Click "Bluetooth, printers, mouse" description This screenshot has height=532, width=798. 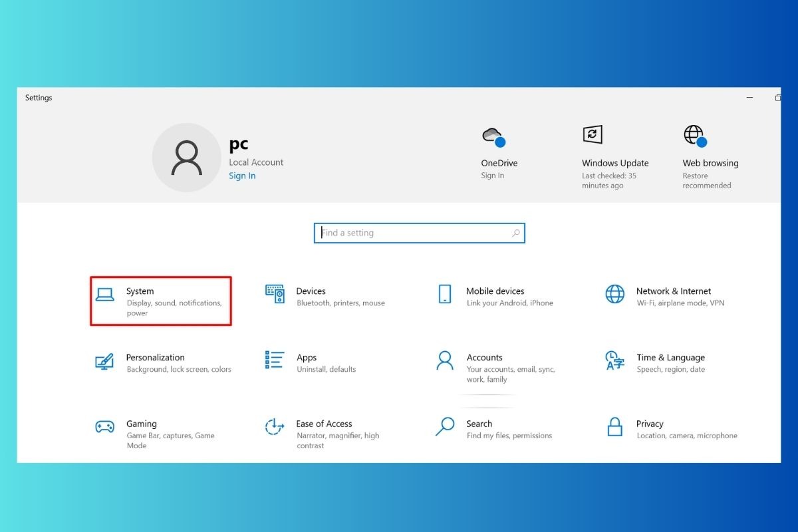tap(341, 303)
